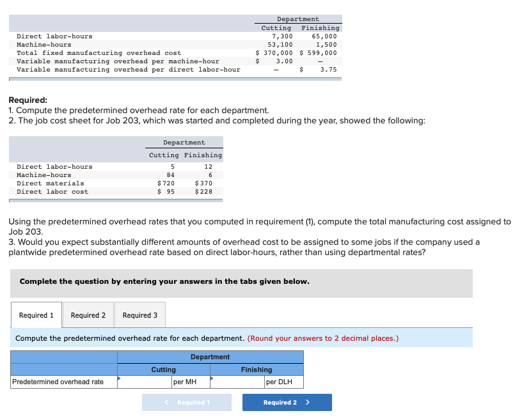Click the Cutting column header in the answer table
The width and height of the screenshot is (515, 420).
(163, 369)
